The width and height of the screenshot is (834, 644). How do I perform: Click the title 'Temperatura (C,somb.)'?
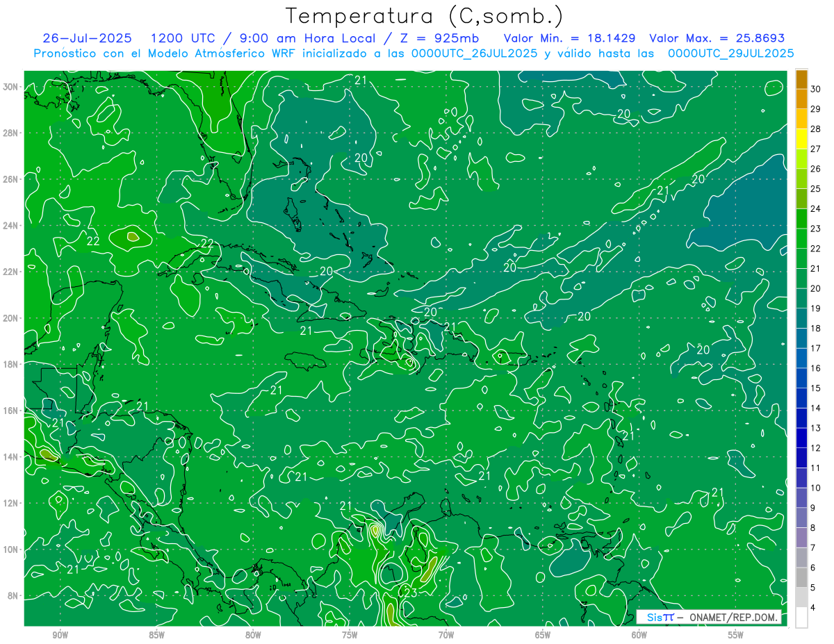425,16
